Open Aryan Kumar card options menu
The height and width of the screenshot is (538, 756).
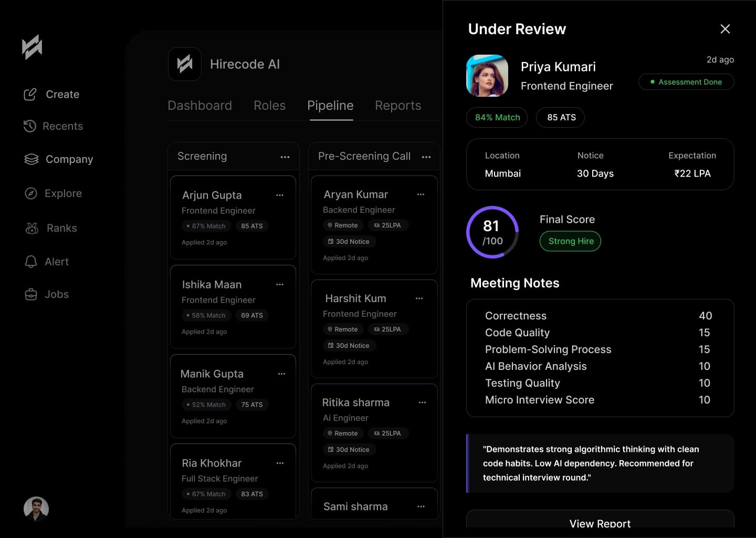coord(421,194)
